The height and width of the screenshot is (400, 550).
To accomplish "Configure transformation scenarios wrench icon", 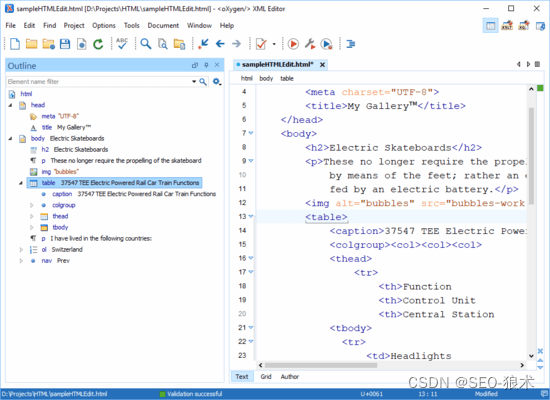I will pyautogui.click(x=310, y=44).
